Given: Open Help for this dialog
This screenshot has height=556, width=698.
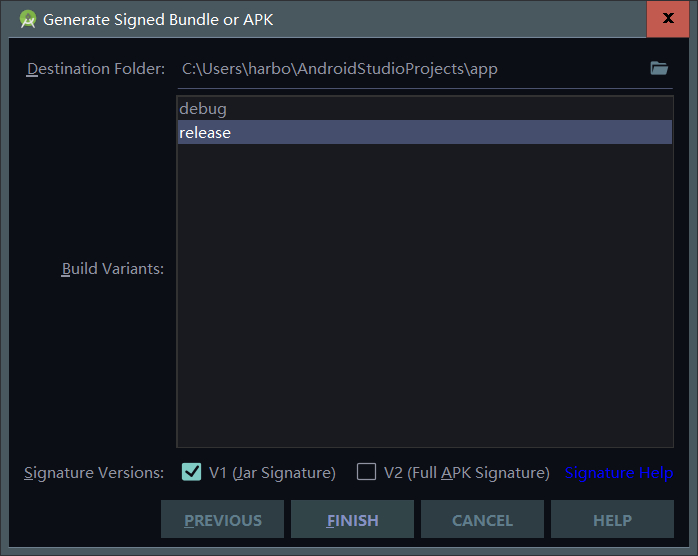Looking at the screenshot, I should [613, 519].
